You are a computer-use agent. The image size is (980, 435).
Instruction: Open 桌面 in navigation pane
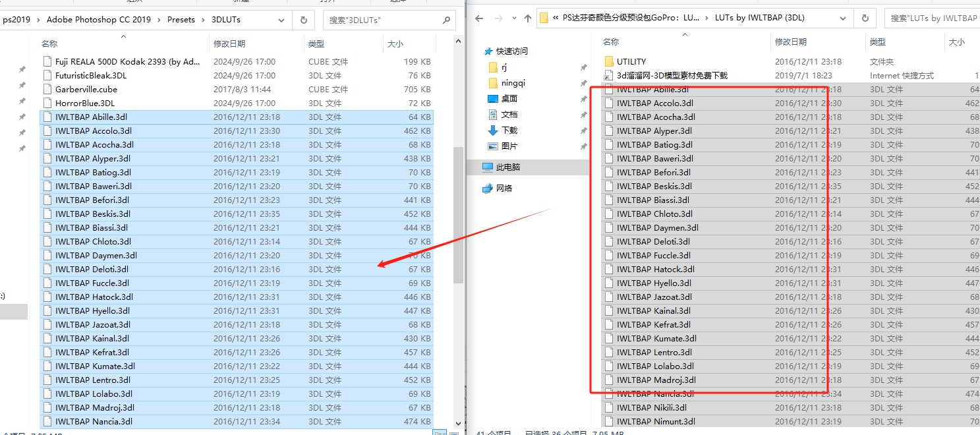[509, 99]
